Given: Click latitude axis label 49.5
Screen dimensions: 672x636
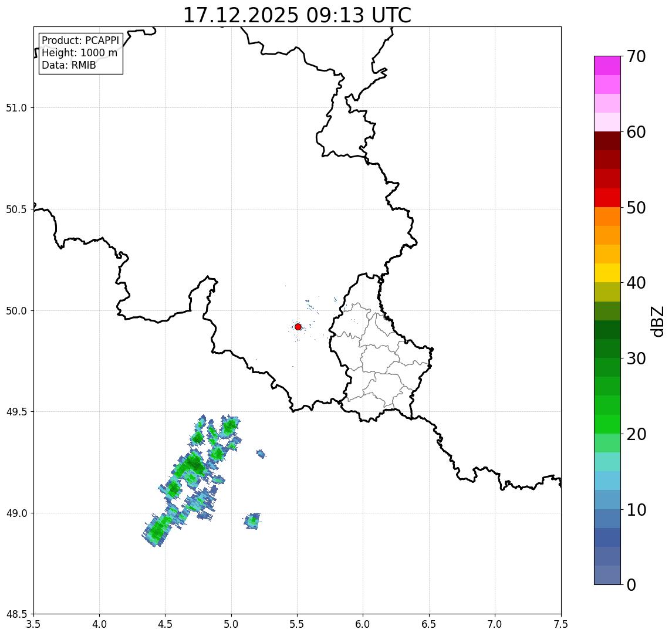Looking at the screenshot, I should click(16, 412).
